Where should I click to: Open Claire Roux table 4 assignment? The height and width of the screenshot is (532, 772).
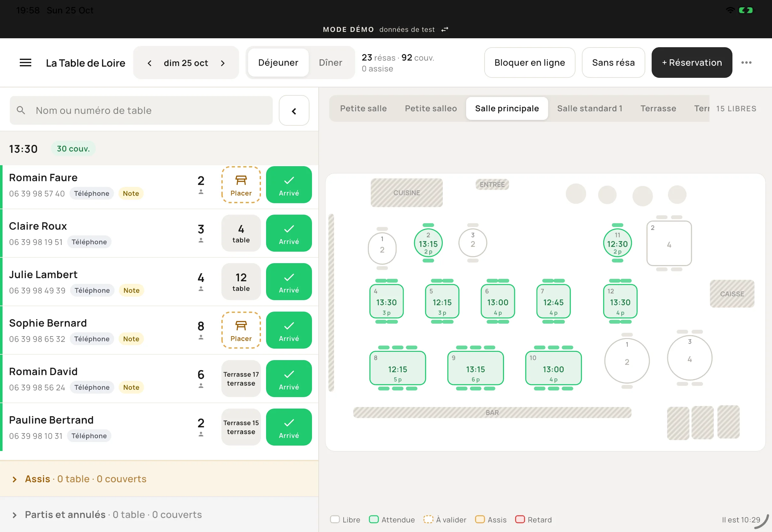tap(241, 233)
